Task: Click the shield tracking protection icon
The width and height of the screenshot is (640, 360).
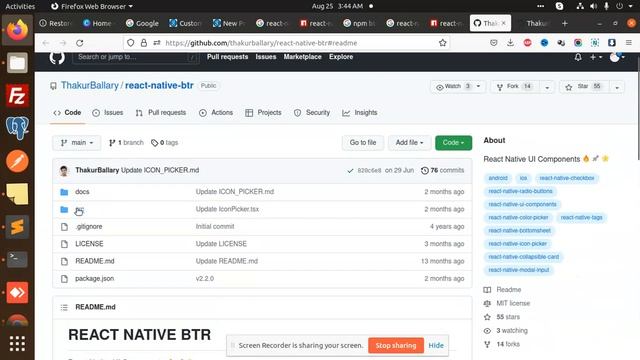Action: 130,43
